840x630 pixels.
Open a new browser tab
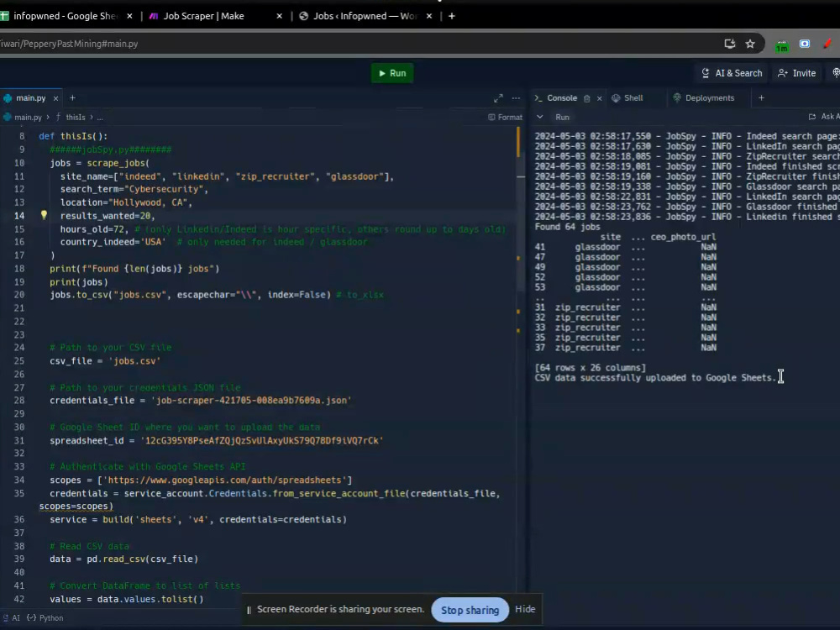coord(452,16)
